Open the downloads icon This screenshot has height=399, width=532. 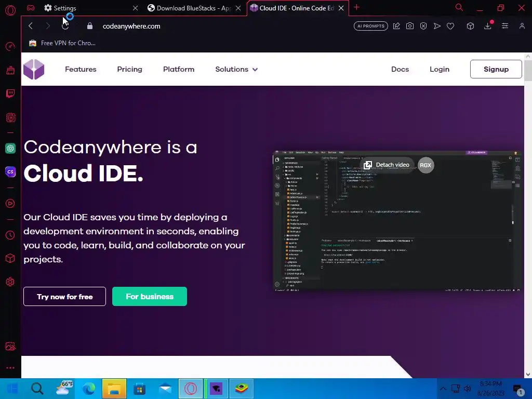(x=487, y=26)
